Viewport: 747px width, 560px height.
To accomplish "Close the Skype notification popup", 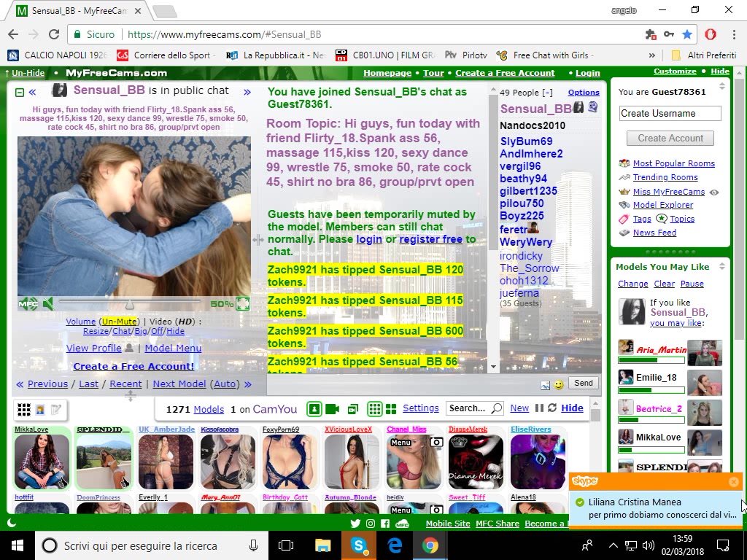I will 734,481.
